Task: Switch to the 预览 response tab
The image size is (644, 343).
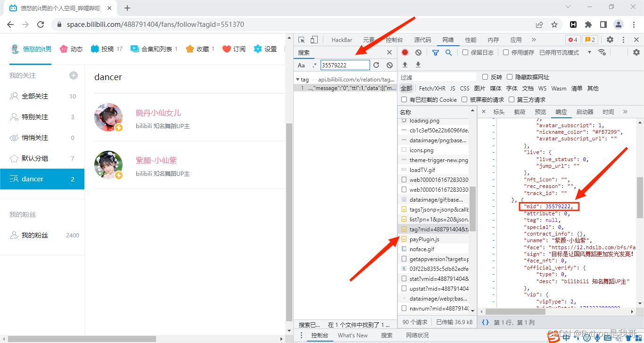Action: click(540, 112)
